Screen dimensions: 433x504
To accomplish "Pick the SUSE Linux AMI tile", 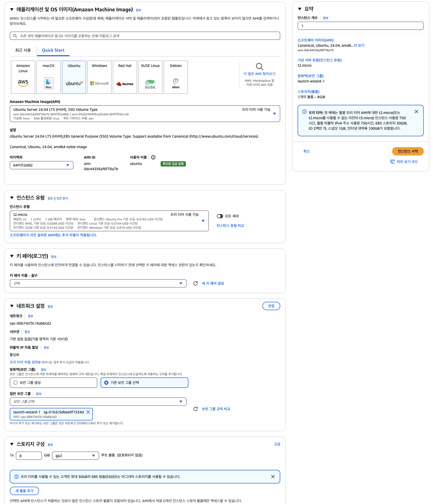I will click(150, 77).
